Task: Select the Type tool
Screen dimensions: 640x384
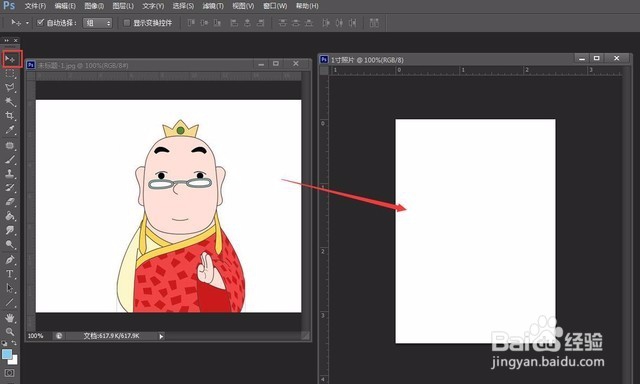Action: tap(10, 274)
